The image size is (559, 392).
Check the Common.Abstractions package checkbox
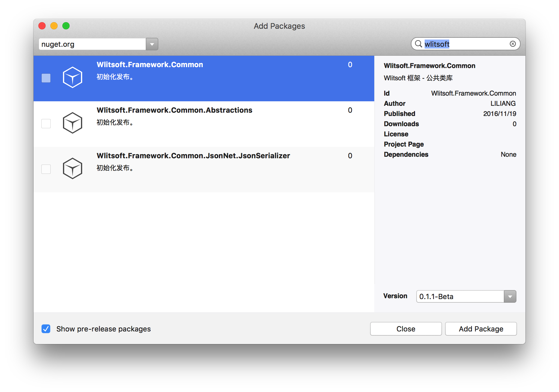(x=46, y=123)
